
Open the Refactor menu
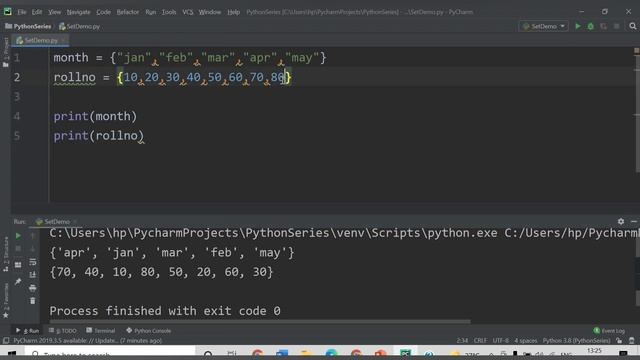point(128,12)
